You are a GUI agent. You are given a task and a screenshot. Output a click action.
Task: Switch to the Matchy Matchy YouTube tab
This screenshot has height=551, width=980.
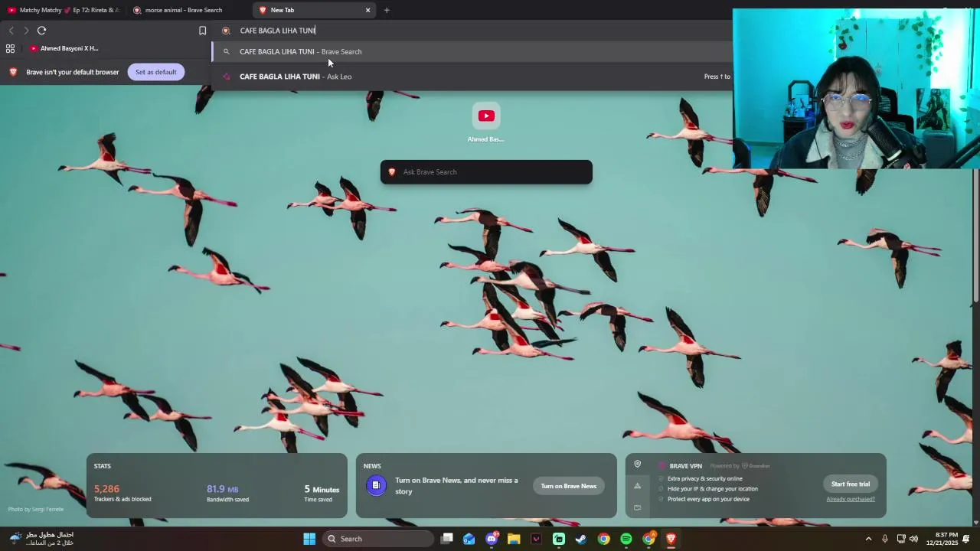[63, 10]
